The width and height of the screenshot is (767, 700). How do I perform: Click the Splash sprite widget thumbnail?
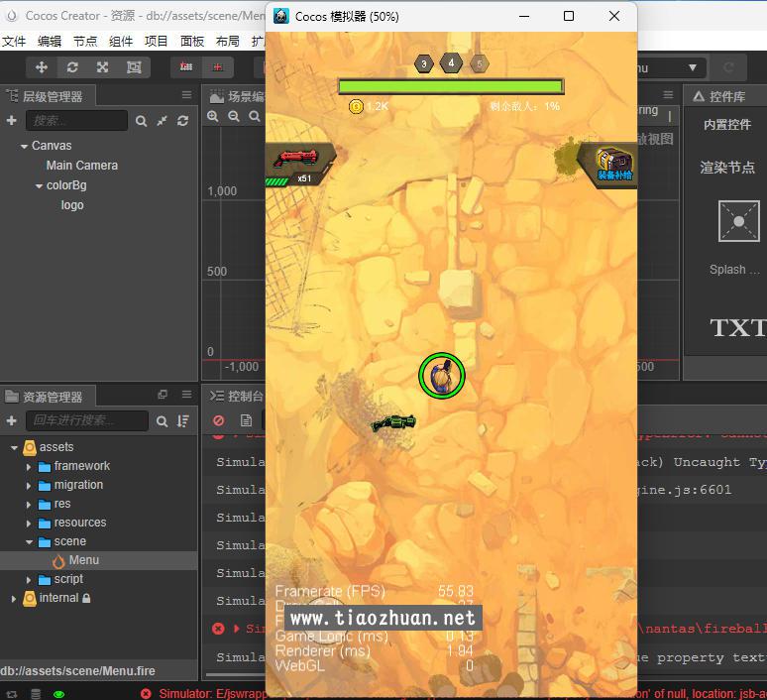pyautogui.click(x=738, y=221)
